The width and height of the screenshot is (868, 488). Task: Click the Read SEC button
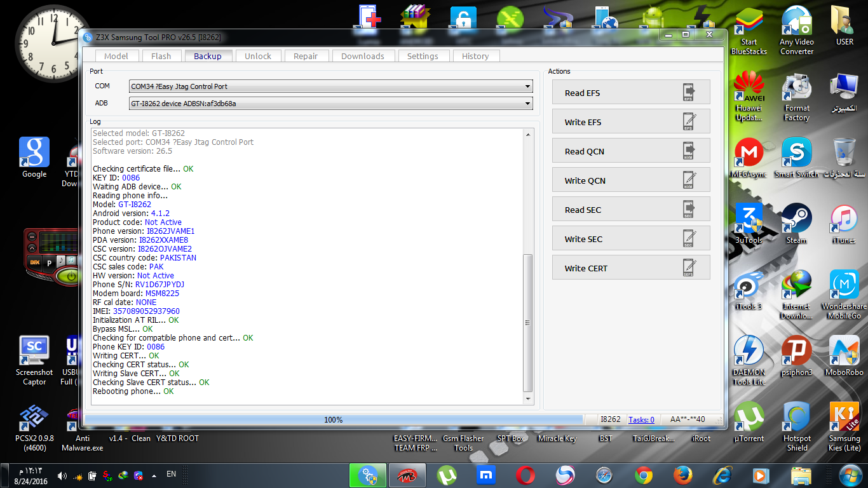coord(631,210)
